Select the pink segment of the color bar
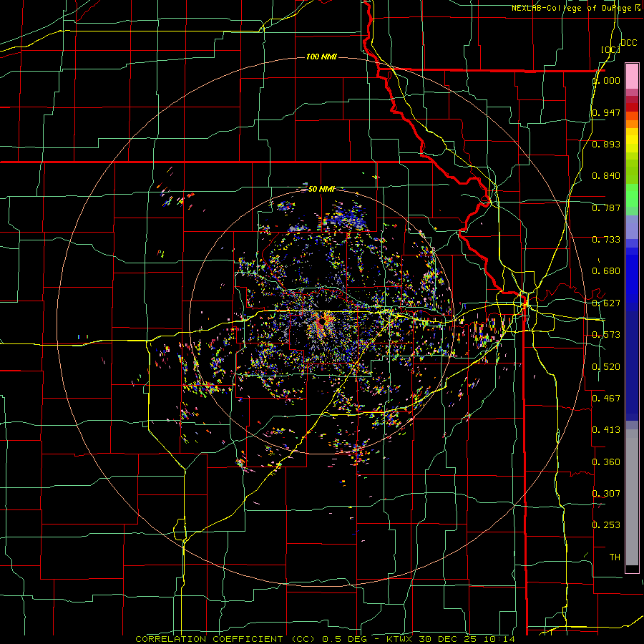644x644 pixels. point(632,77)
